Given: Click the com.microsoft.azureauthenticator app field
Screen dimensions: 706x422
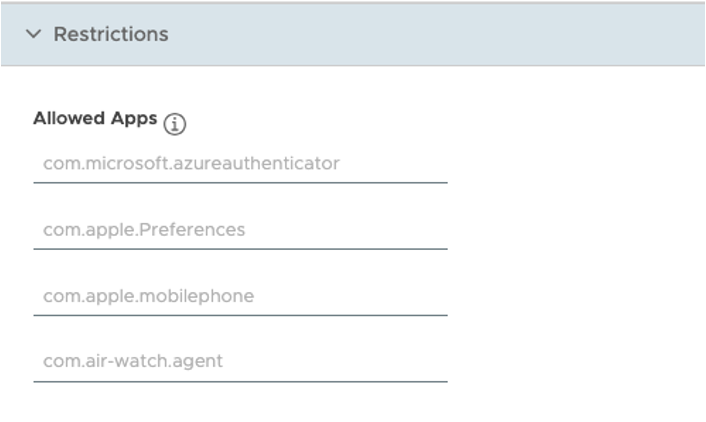Looking at the screenshot, I should pyautogui.click(x=240, y=163).
